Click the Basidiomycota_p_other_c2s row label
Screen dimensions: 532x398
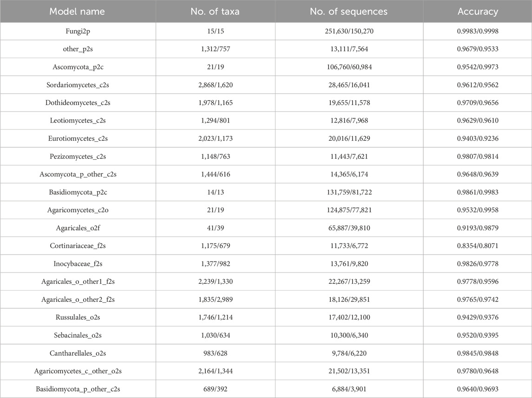click(78, 389)
